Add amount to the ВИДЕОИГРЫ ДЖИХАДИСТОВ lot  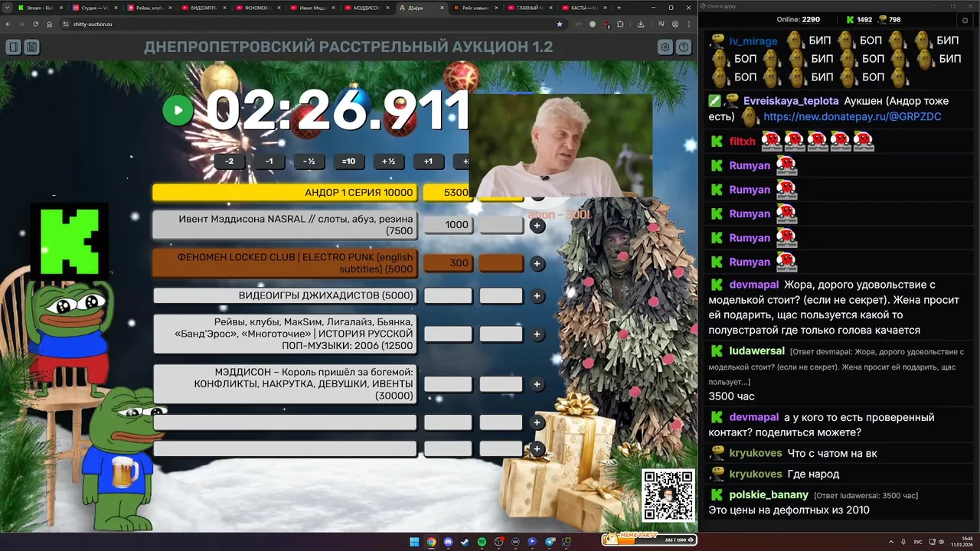[537, 296]
